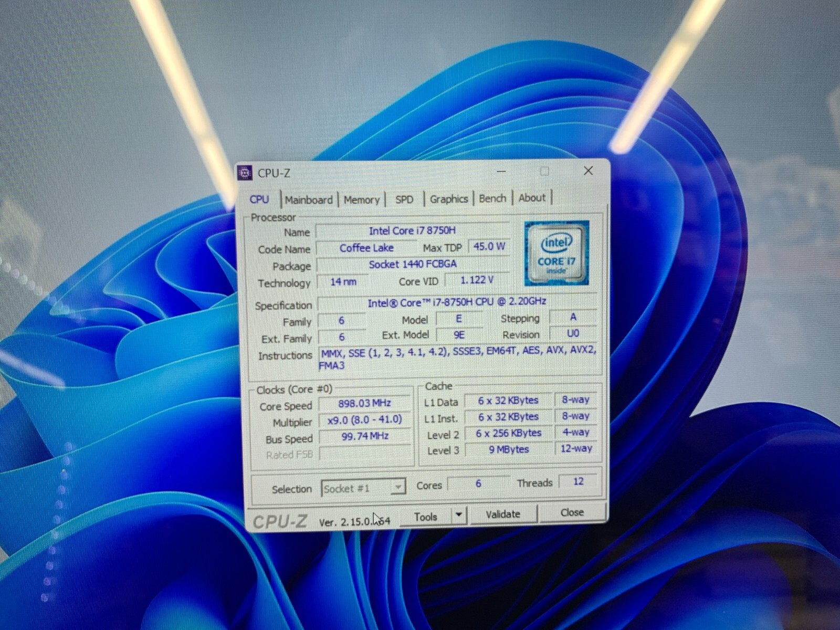Minimize the CPU-Z window

(501, 171)
